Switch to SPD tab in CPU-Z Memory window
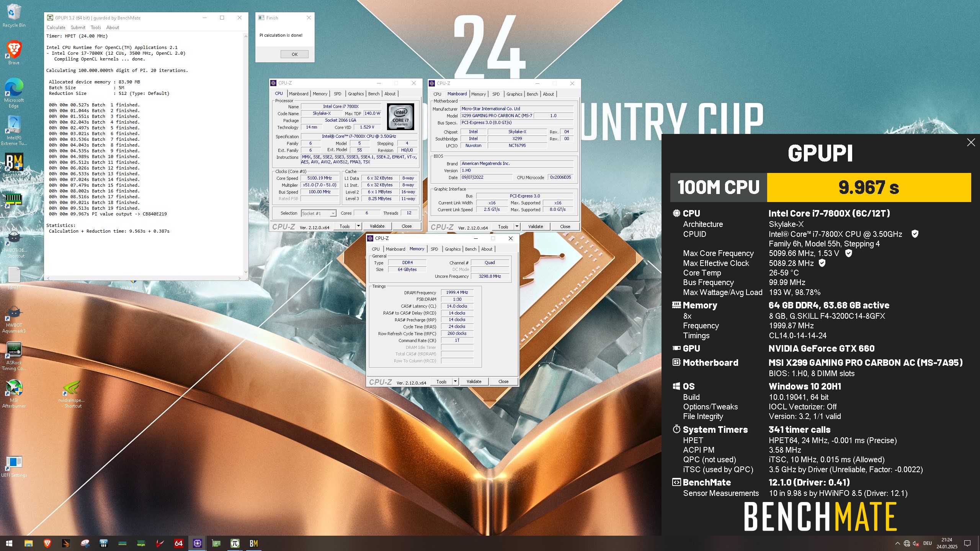The image size is (980, 551). tap(434, 249)
